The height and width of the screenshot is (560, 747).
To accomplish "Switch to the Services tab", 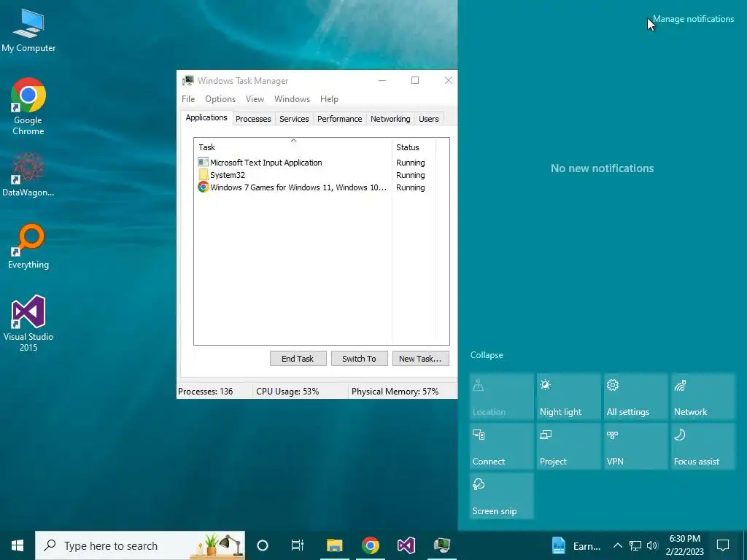I will [x=294, y=119].
